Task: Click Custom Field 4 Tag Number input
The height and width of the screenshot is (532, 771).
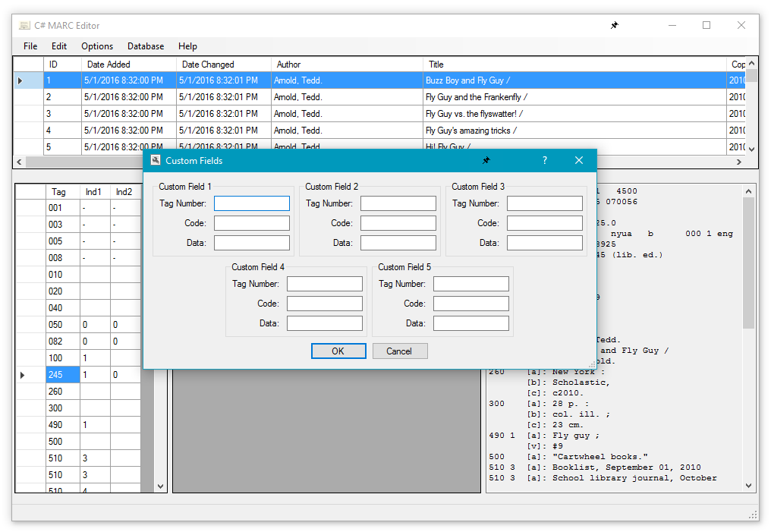Action: pyautogui.click(x=325, y=284)
